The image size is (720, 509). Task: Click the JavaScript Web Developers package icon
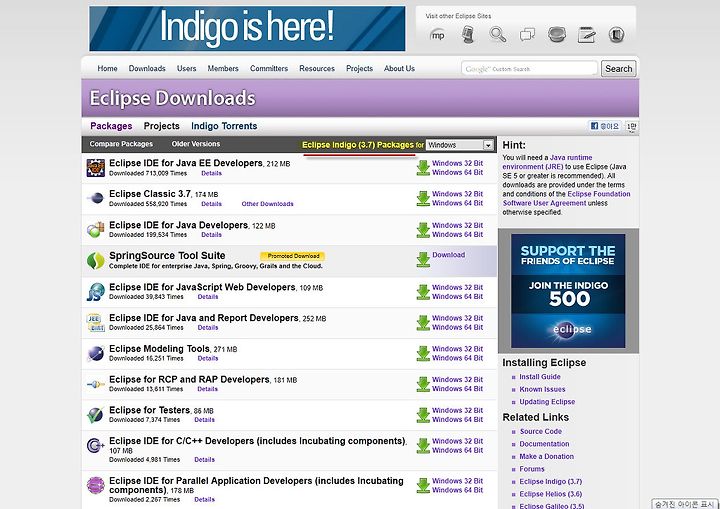[x=96, y=292]
